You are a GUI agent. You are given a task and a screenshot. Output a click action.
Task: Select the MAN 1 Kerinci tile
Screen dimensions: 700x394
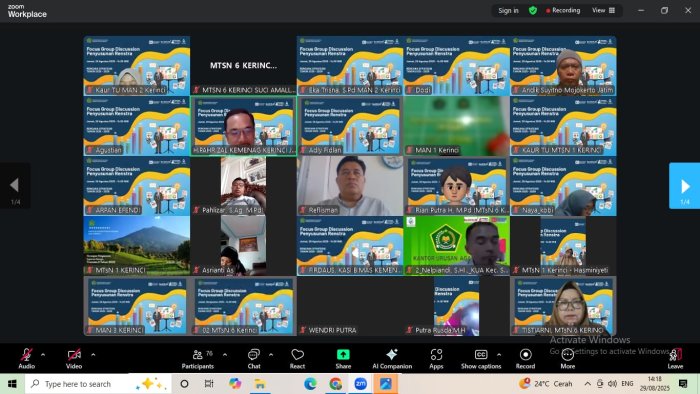tap(457, 126)
